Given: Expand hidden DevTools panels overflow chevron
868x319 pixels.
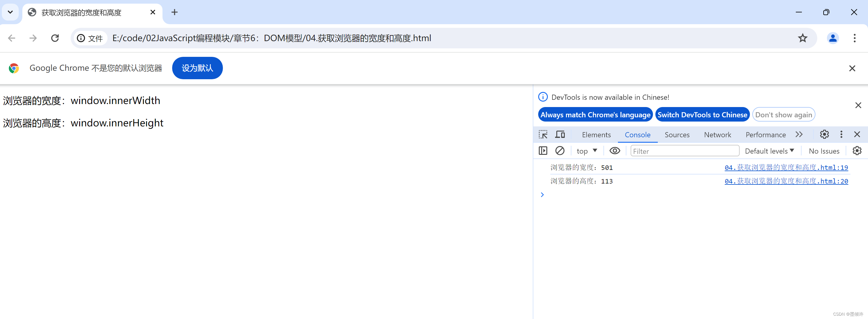Looking at the screenshot, I should [x=799, y=134].
